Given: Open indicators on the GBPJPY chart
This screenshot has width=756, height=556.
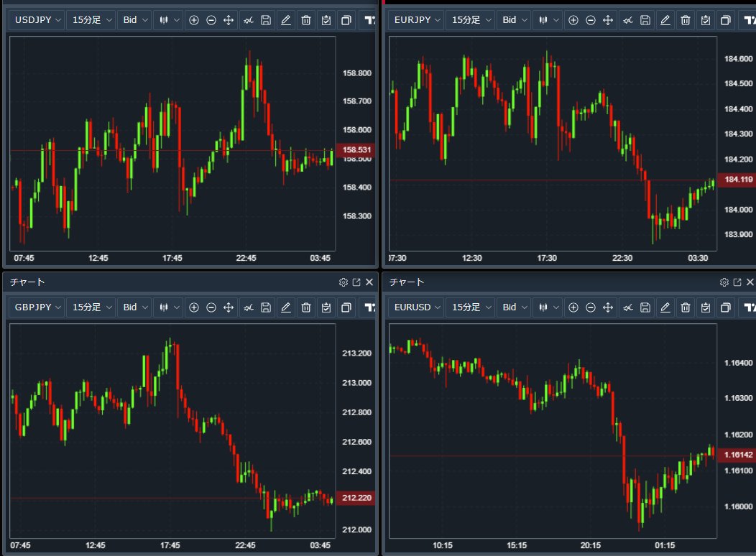Looking at the screenshot, I should tap(249, 307).
